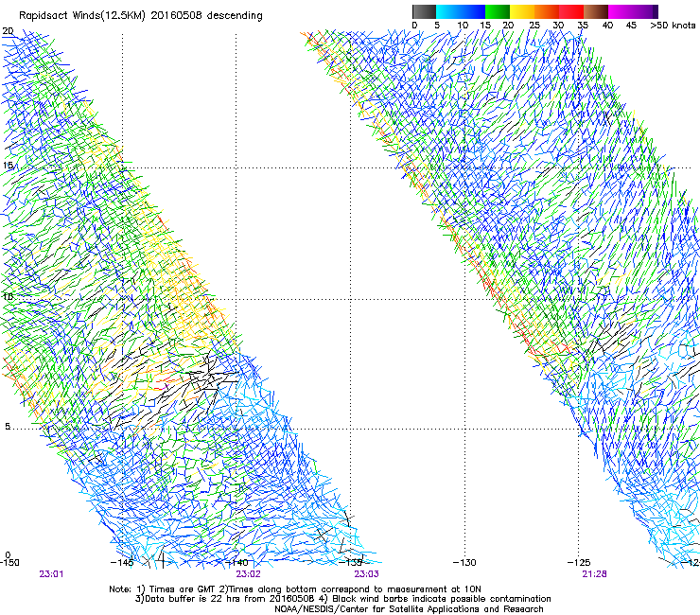The image size is (700, 615).
Task: Click the yellow 20-25 knots legend swatch
Action: pos(522,11)
